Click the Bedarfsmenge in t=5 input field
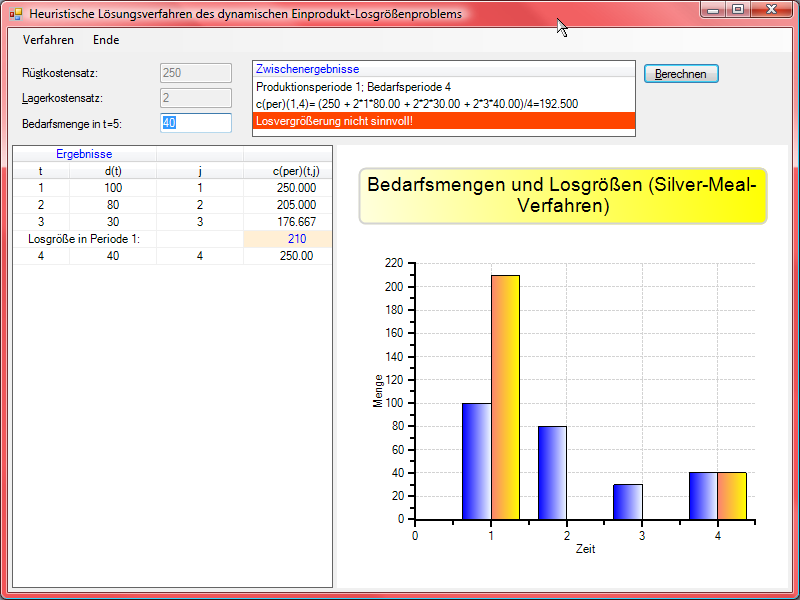Viewport: 800px width, 600px height. point(195,123)
